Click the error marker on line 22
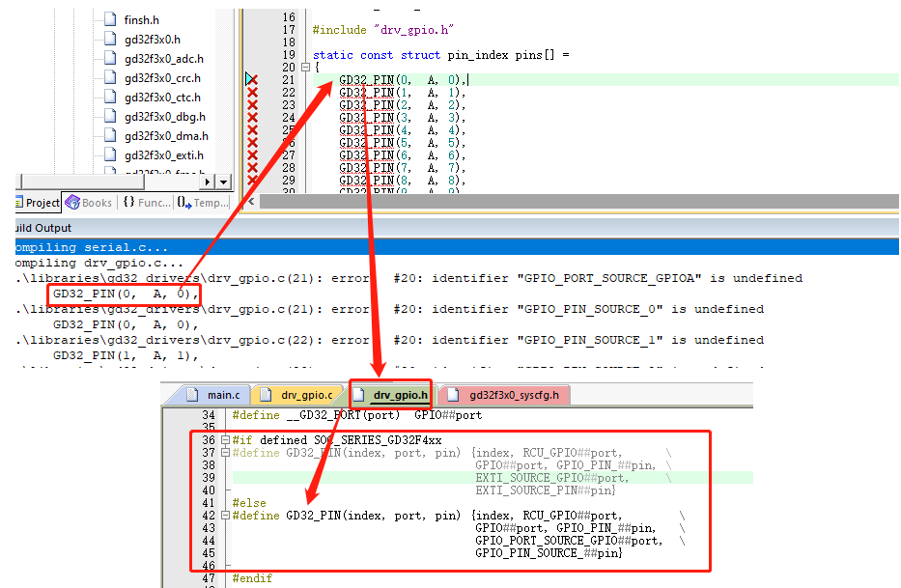The width and height of the screenshot is (901, 588). click(252, 93)
